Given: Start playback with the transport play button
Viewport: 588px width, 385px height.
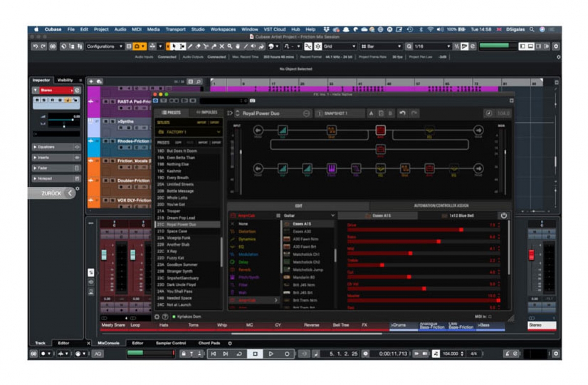Looking at the screenshot, I should point(271,354).
